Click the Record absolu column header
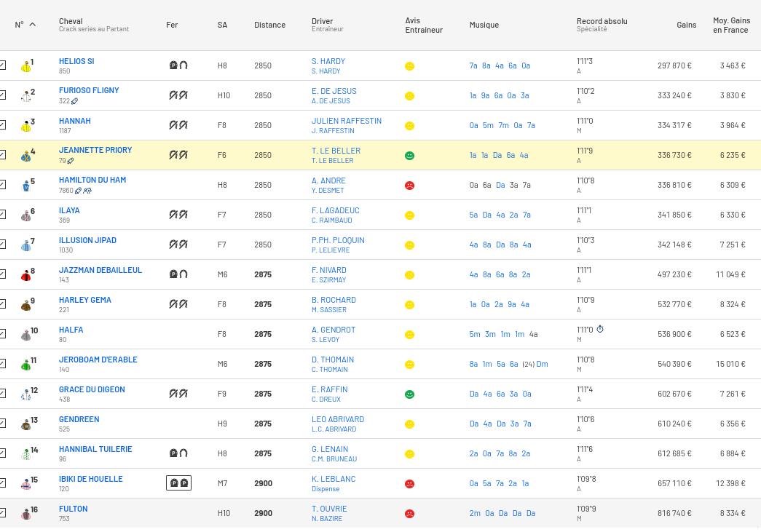This screenshot has width=761, height=532. [602, 21]
